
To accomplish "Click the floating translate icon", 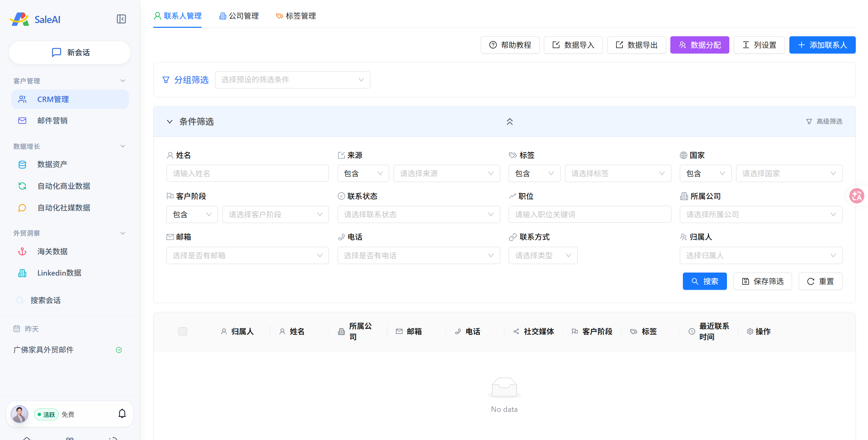I will click(x=856, y=196).
